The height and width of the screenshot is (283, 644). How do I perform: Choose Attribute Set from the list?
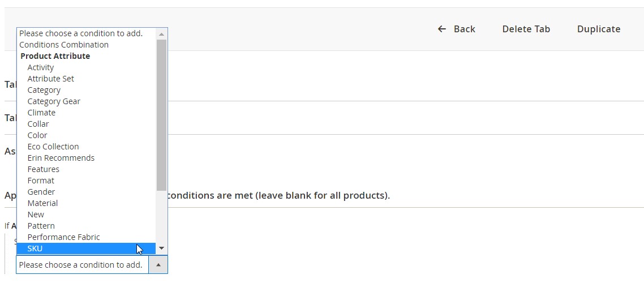[51, 79]
